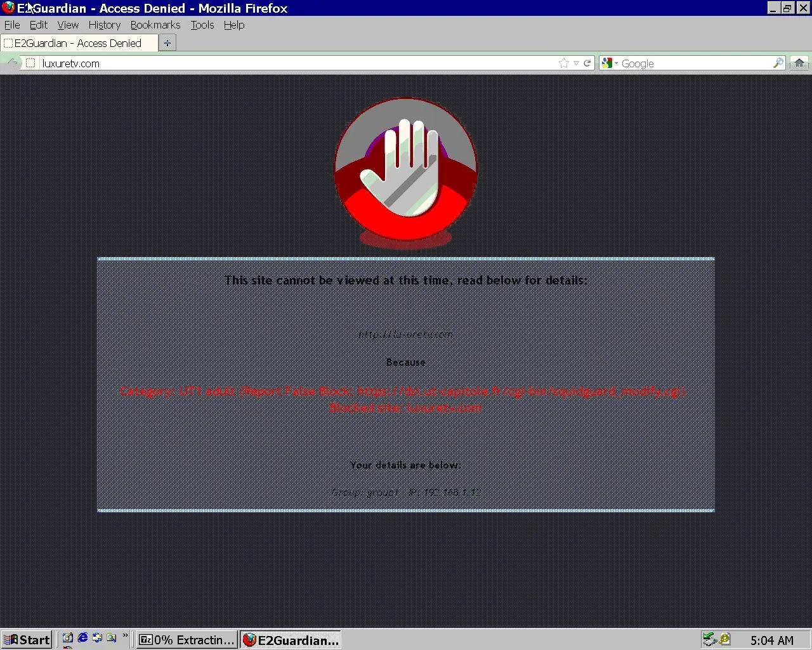
Task: Open the Help menu
Action: pos(234,25)
